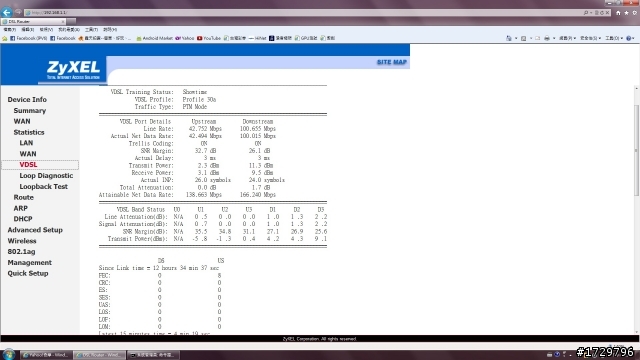Open the second Facebook bookmark
640x360 pixels.
(x=63, y=38)
